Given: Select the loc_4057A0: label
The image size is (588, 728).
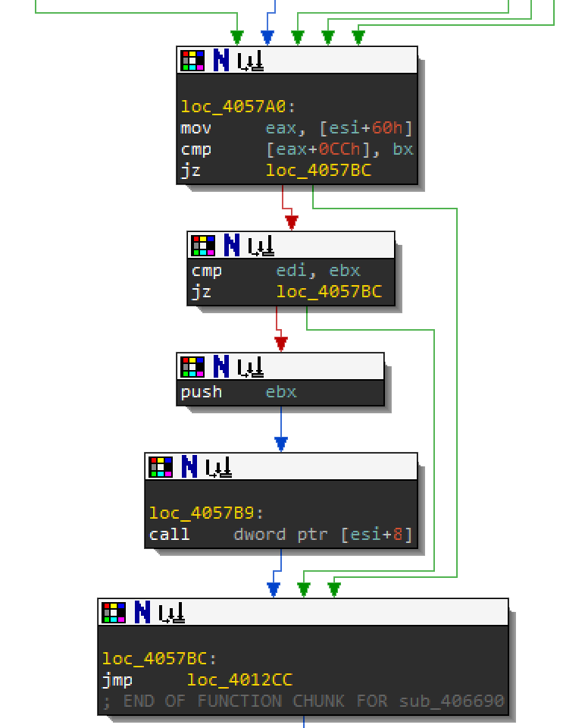Looking at the screenshot, I should coord(238,107).
